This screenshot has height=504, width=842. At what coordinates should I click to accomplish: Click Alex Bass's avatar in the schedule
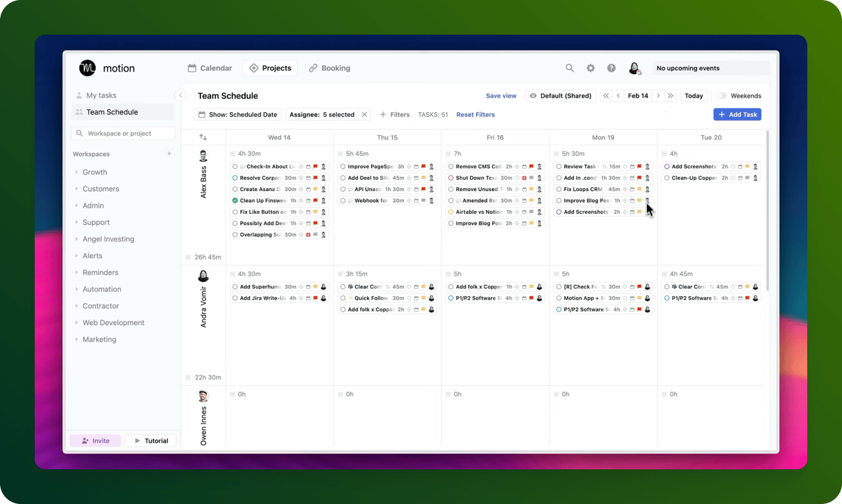tap(204, 156)
